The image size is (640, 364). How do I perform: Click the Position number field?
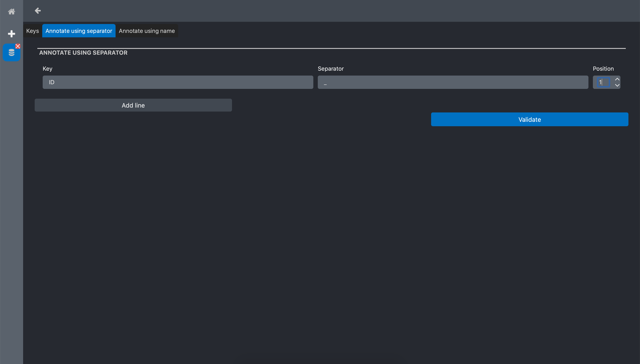(604, 82)
